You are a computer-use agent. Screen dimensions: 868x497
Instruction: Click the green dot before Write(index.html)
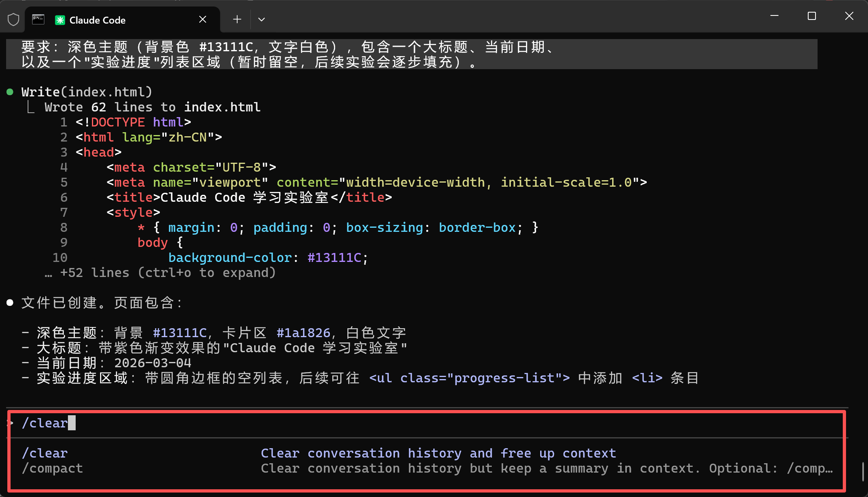coord(10,92)
